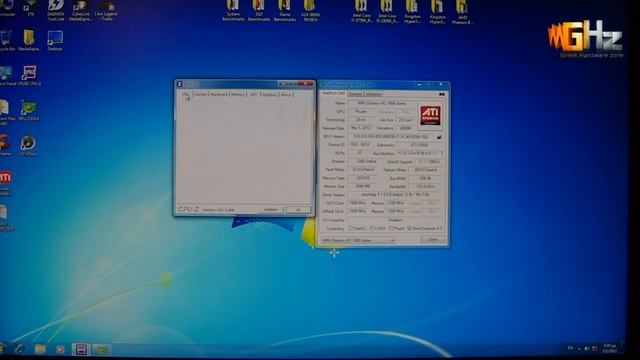Select the Desktop shortcut icon
640x360 pixels.
(55, 41)
